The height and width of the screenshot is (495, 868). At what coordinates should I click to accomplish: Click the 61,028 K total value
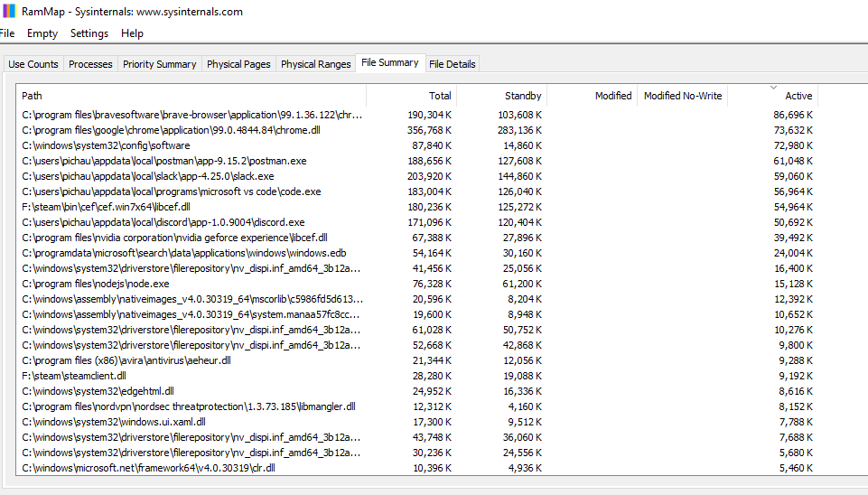[432, 330]
